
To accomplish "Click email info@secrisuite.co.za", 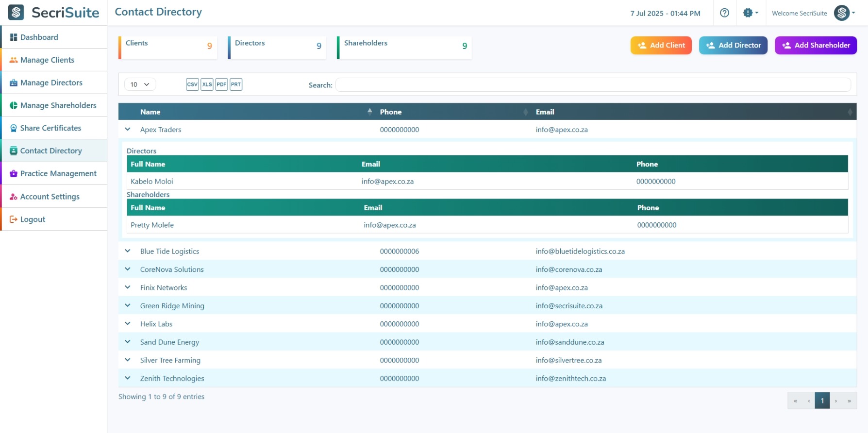I will [x=569, y=306].
